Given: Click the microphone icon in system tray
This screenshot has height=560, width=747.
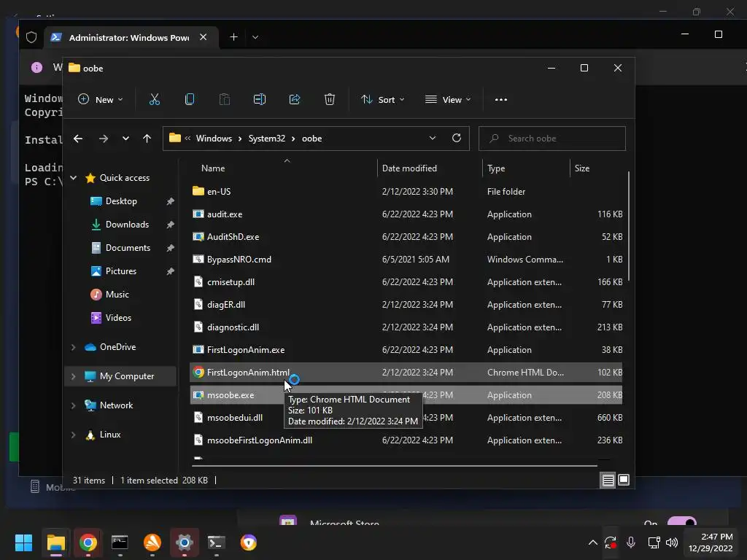Looking at the screenshot, I should [x=631, y=542].
